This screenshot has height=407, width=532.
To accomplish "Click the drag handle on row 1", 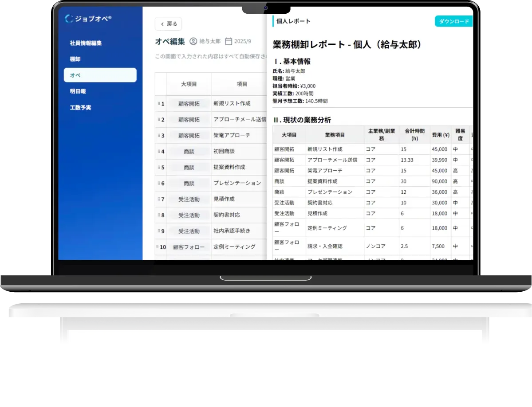I will click(159, 103).
